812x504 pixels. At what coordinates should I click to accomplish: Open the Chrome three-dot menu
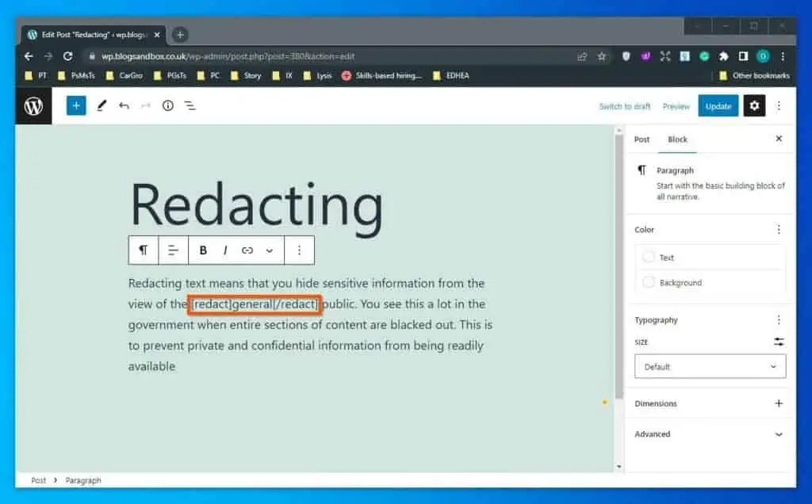point(783,56)
